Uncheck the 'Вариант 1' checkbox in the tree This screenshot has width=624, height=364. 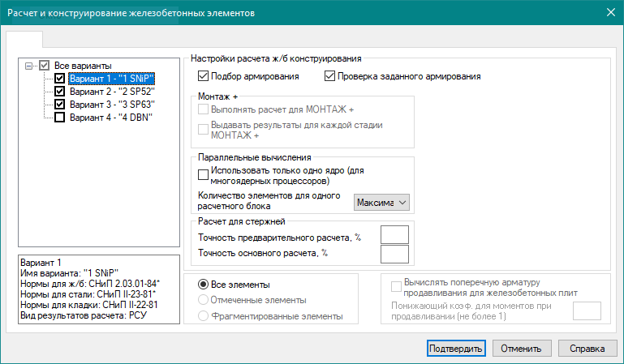(x=59, y=79)
